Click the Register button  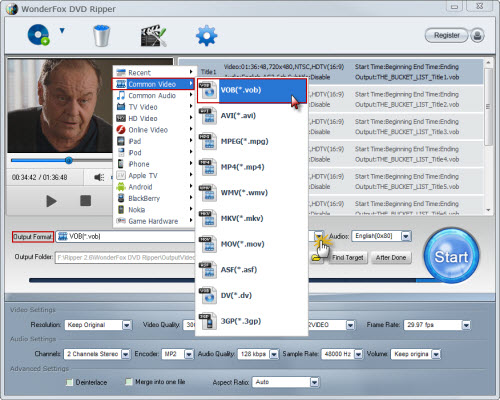pos(447,35)
